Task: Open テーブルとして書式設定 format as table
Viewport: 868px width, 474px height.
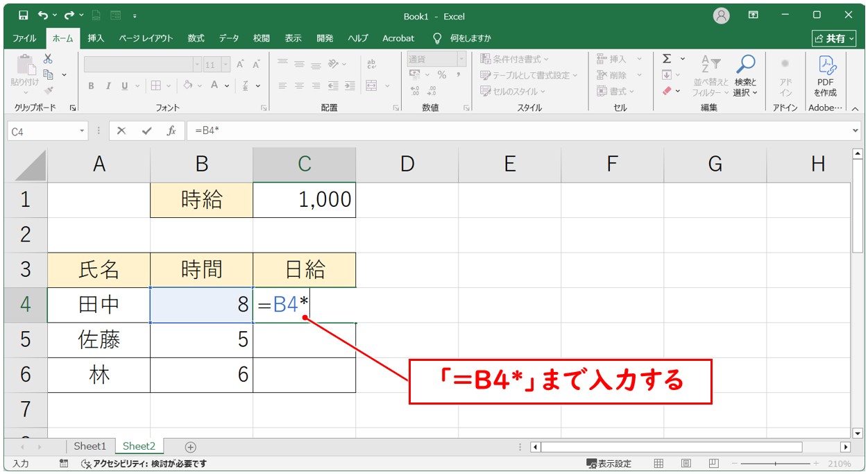Action: point(529,75)
